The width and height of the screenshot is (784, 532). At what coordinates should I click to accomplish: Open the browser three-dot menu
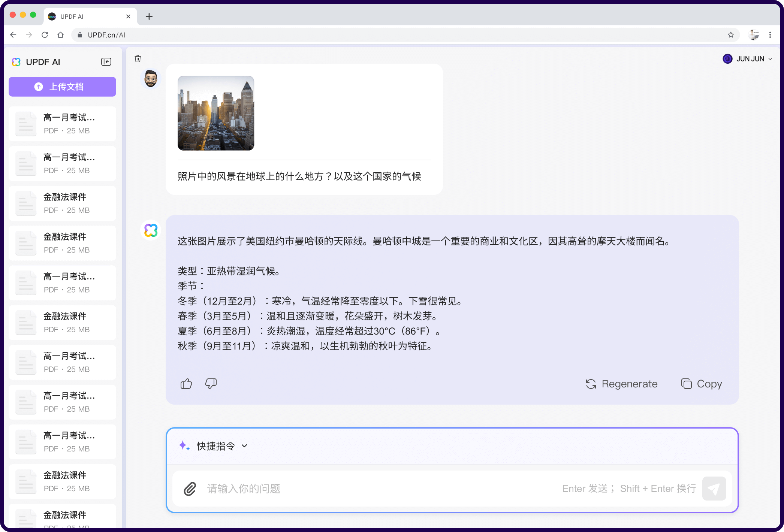click(x=770, y=35)
